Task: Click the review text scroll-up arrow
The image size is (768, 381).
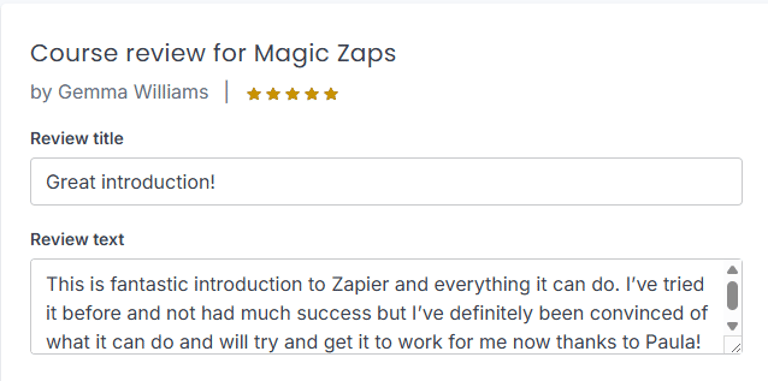Action: (x=732, y=270)
